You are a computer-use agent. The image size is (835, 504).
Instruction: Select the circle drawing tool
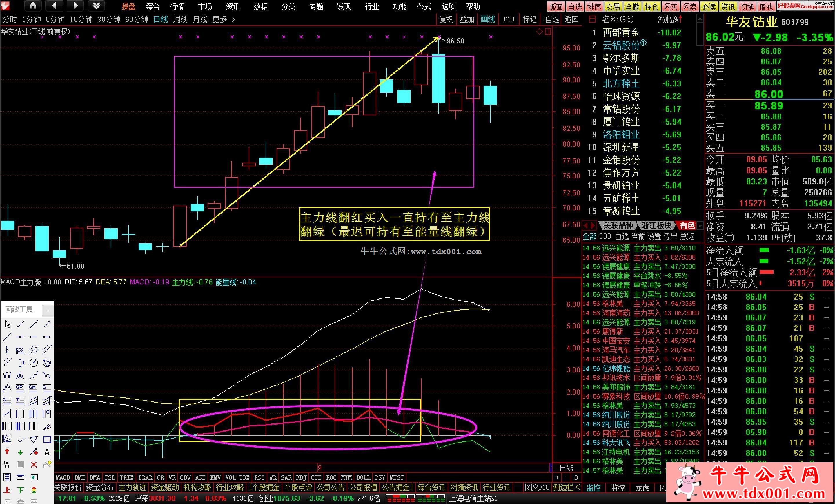click(x=34, y=363)
